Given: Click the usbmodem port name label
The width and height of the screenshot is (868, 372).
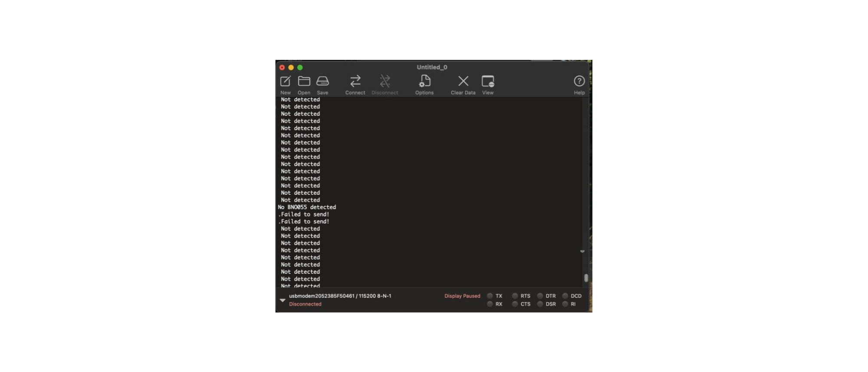Looking at the screenshot, I should (340, 296).
